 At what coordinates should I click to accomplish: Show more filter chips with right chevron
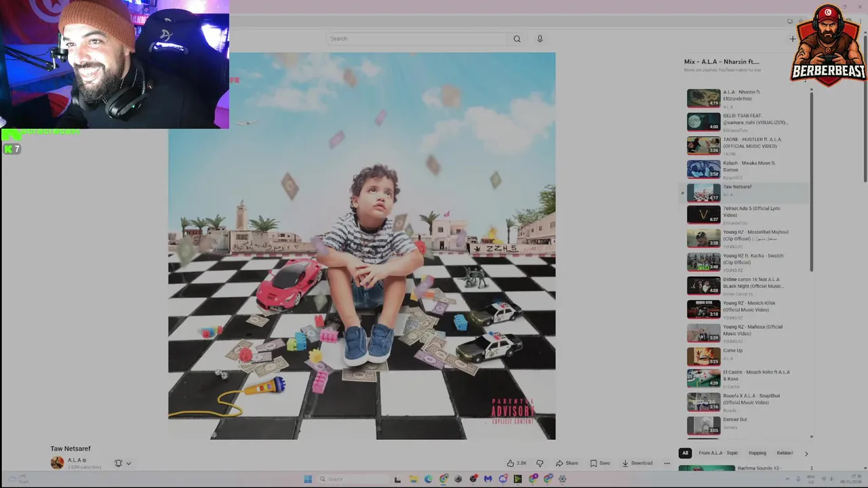pyautogui.click(x=806, y=453)
